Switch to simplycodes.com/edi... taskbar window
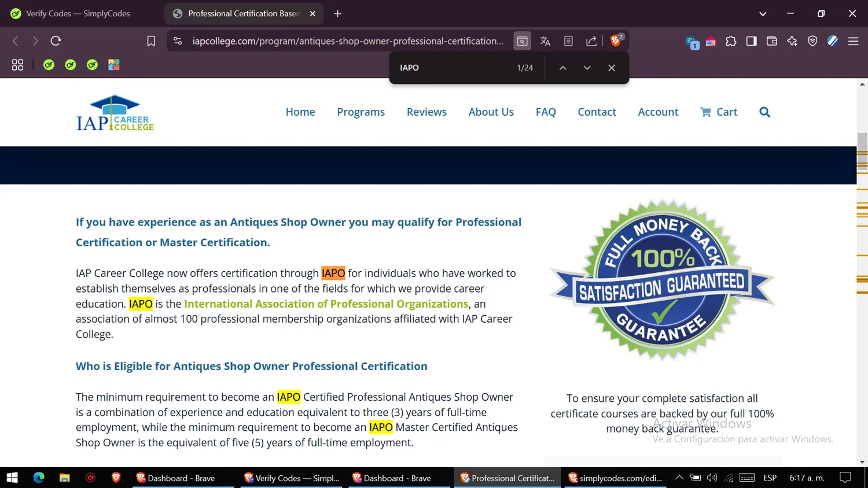The image size is (868, 488). [615, 478]
